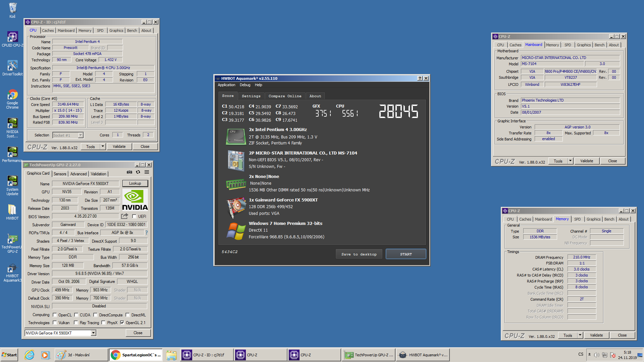The image size is (644, 362).
Task: Toggle the CUDA checkbox
Action: [76, 315]
